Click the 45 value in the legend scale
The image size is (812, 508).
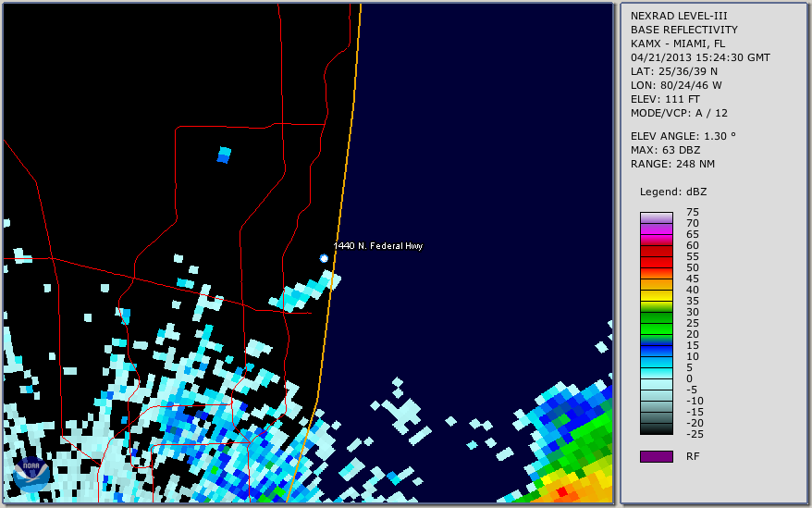pos(693,279)
